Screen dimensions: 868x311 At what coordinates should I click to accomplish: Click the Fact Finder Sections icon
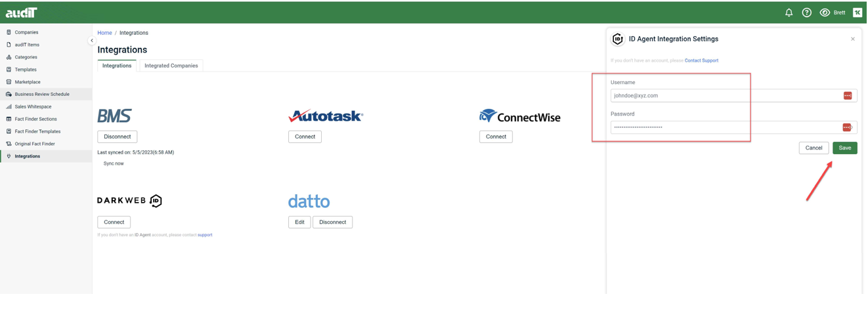(9, 119)
